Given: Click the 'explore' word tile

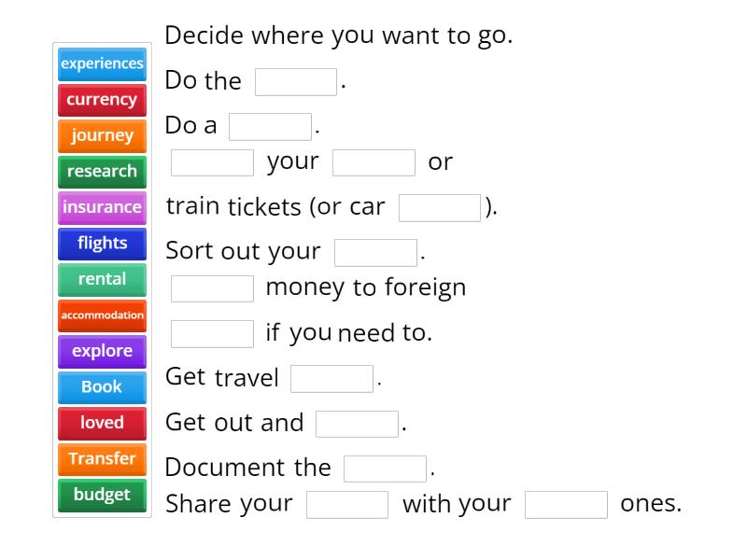Looking at the screenshot, I should pyautogui.click(x=102, y=351).
